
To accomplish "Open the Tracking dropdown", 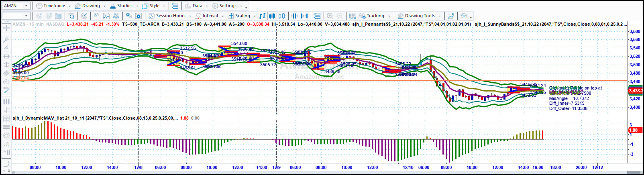I will click(x=375, y=16).
